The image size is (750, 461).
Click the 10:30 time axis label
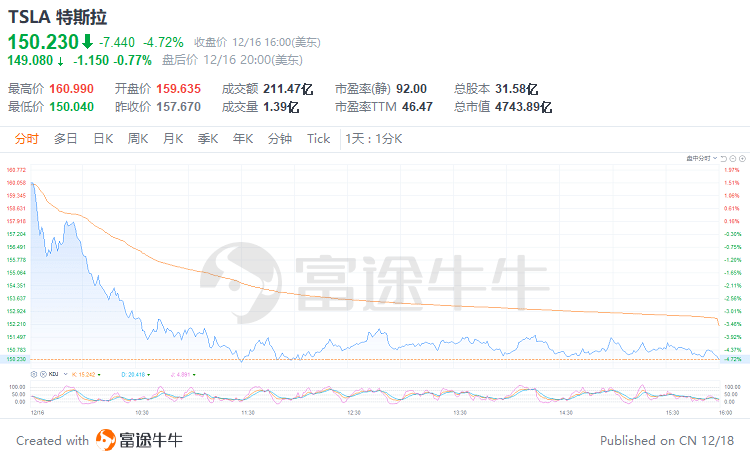142,413
